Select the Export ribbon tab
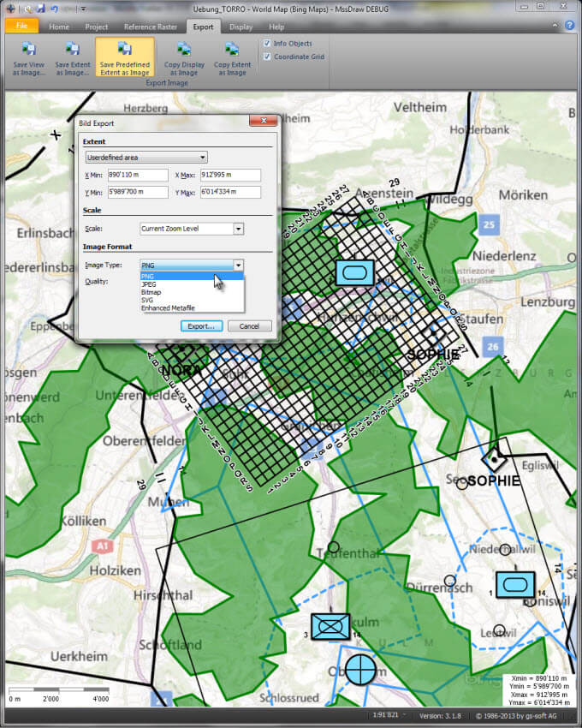The width and height of the screenshot is (582, 728). [204, 27]
